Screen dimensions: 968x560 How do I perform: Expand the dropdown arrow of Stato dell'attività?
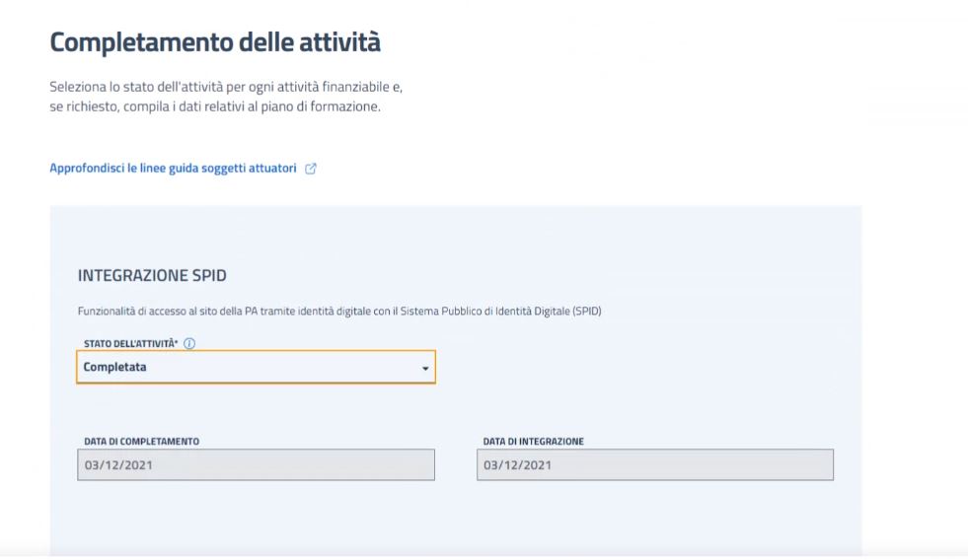(x=424, y=368)
